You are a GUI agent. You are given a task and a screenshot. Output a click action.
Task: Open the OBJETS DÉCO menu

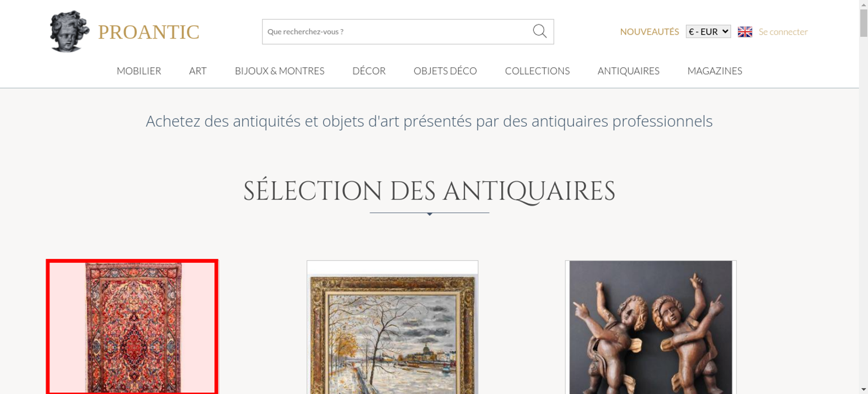click(x=445, y=71)
